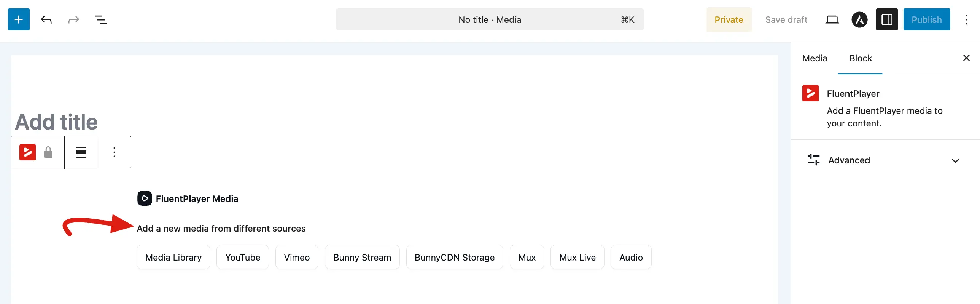
Task: Click the FluentPlayer icon in sidebar
Action: pyautogui.click(x=810, y=93)
